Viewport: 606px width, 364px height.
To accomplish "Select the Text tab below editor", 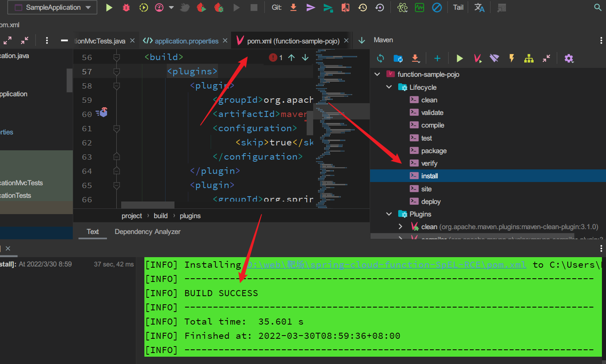I will 93,232.
